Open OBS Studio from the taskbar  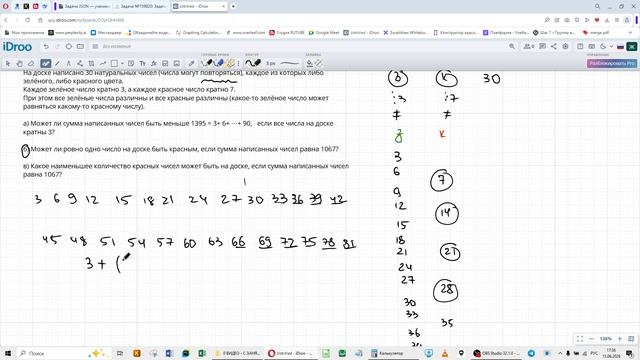497,353
